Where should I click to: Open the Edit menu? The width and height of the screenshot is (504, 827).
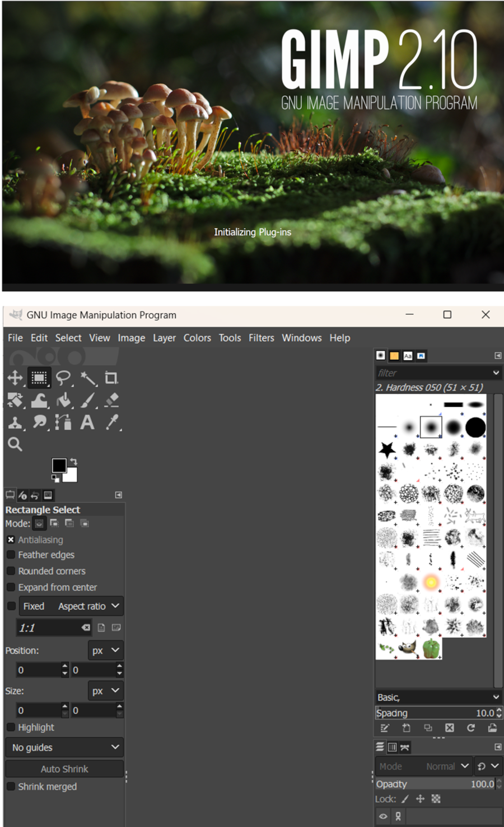(x=39, y=338)
